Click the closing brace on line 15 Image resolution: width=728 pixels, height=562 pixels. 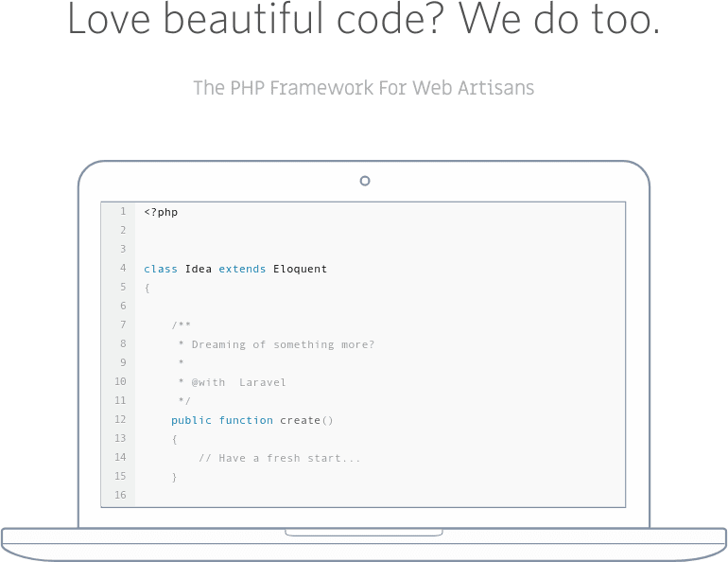175,478
